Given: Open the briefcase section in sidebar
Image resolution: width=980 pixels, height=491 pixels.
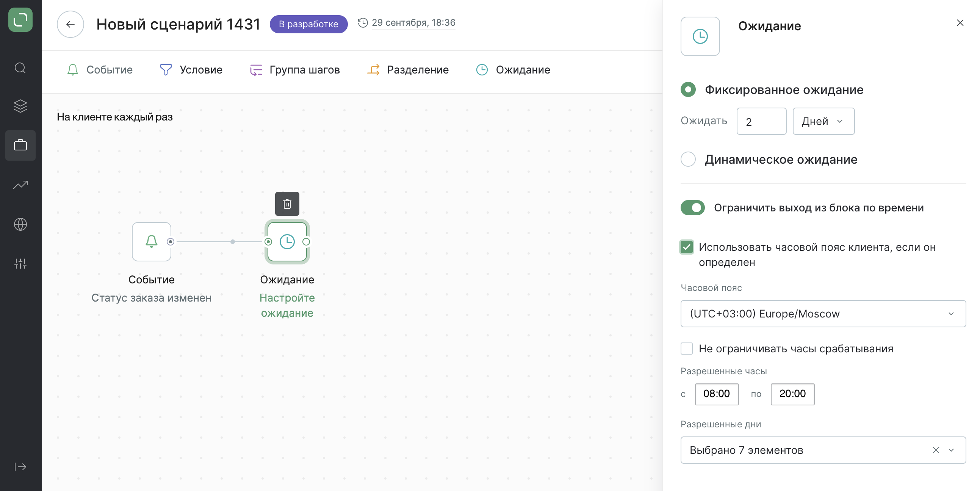Looking at the screenshot, I should click(x=20, y=145).
